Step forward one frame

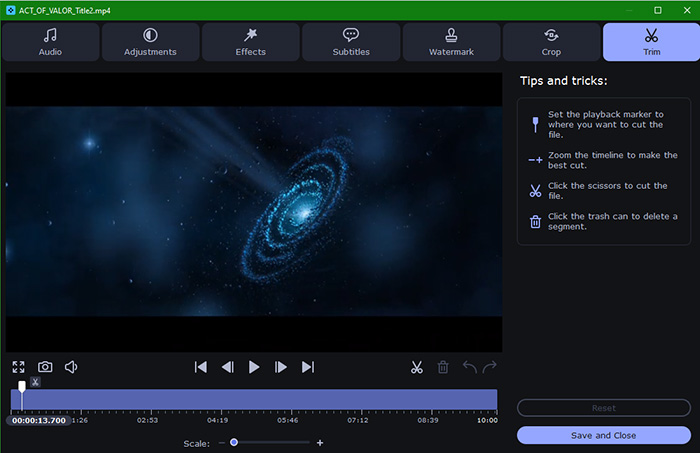(x=280, y=367)
